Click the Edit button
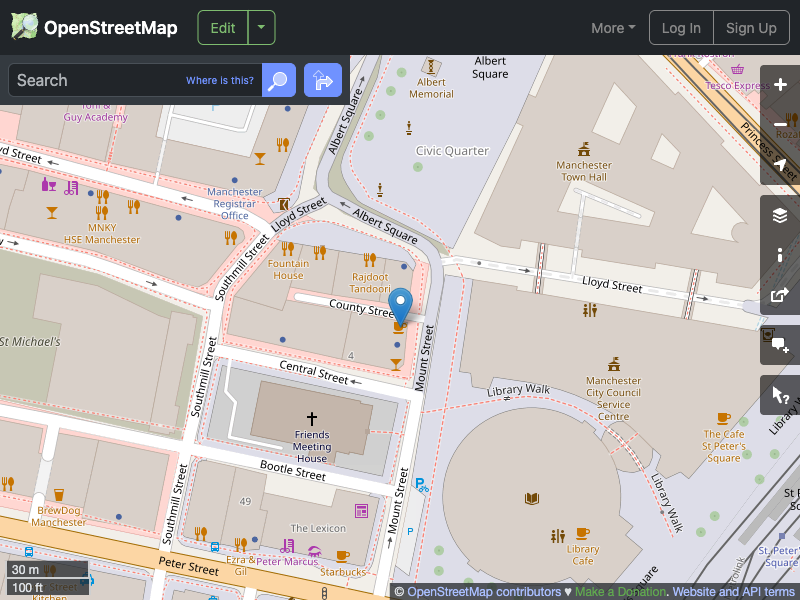This screenshot has height=600, width=800. (x=222, y=28)
